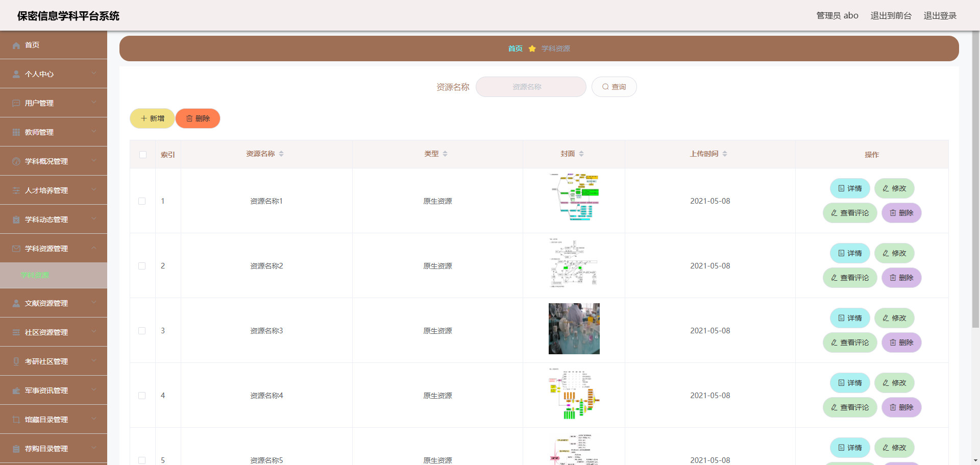Tick the select-all checkbox in table header
This screenshot has height=465, width=980.
(143, 155)
